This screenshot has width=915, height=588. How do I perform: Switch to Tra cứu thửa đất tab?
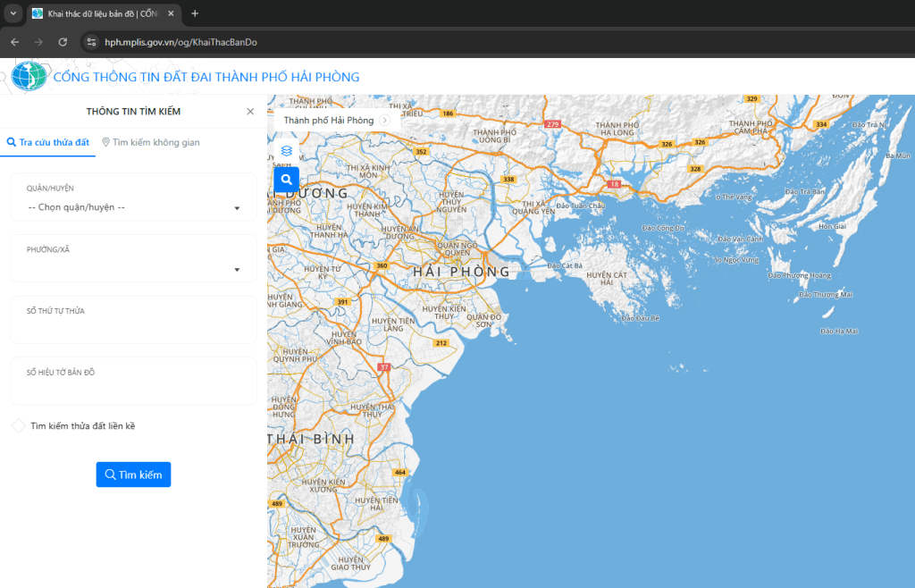tap(48, 142)
